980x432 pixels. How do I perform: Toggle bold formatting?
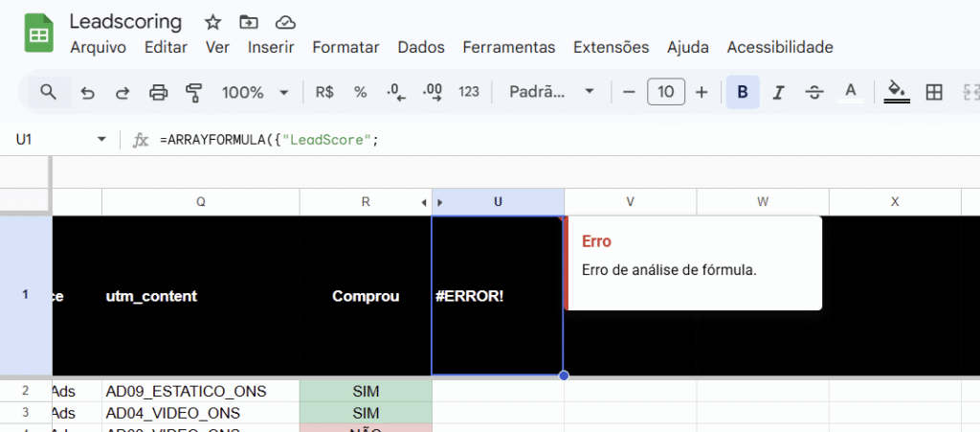tap(743, 92)
